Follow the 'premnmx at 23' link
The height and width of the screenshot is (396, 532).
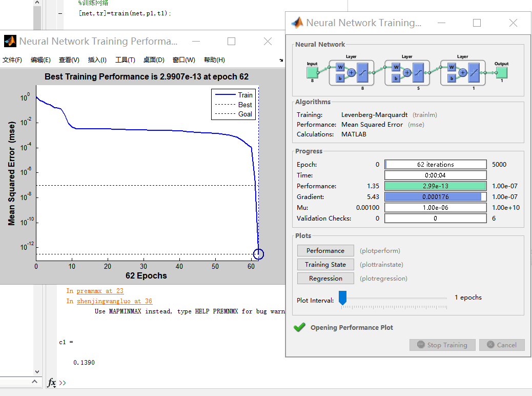pos(100,291)
